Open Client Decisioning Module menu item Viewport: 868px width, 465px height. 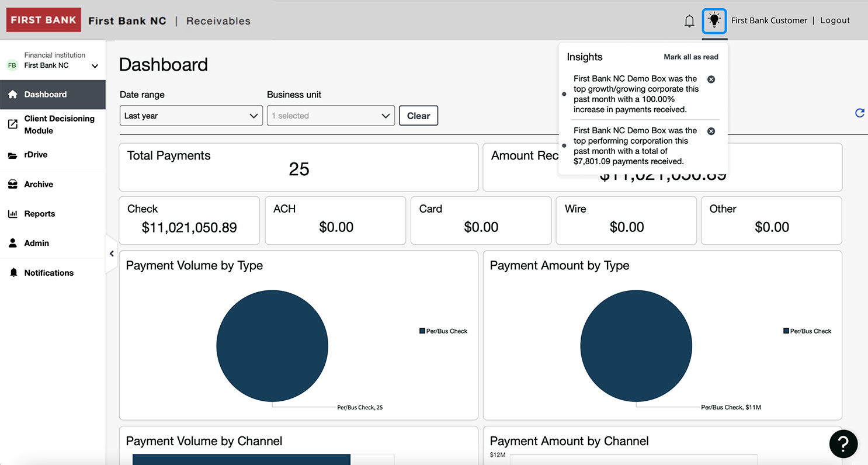coord(53,124)
